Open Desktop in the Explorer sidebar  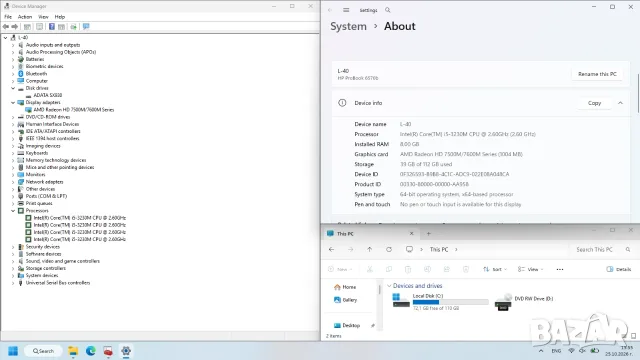[347, 325]
